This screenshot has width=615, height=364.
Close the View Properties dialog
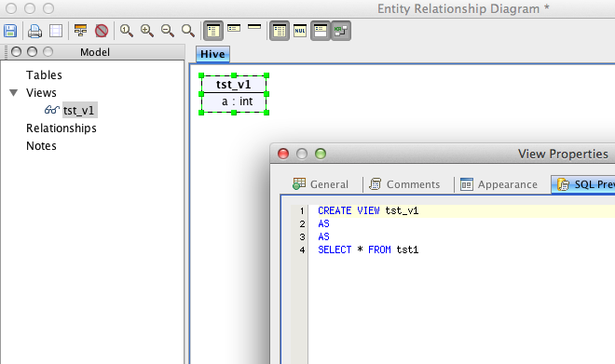(x=283, y=154)
